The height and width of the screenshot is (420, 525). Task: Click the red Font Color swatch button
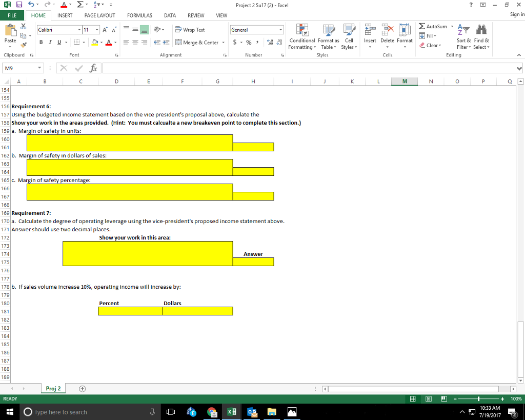pyautogui.click(x=109, y=42)
